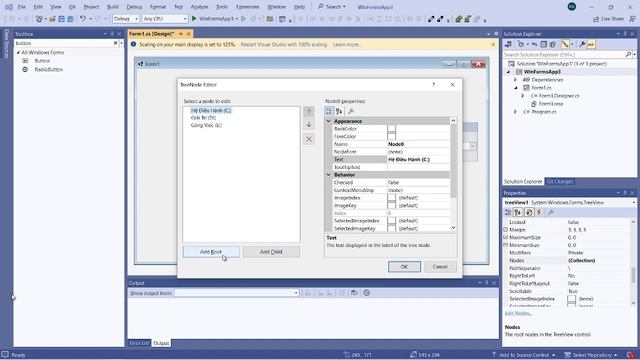Collapse the Form1.cs node in Solution Explorer
The width and height of the screenshot is (640, 360).
516,88
